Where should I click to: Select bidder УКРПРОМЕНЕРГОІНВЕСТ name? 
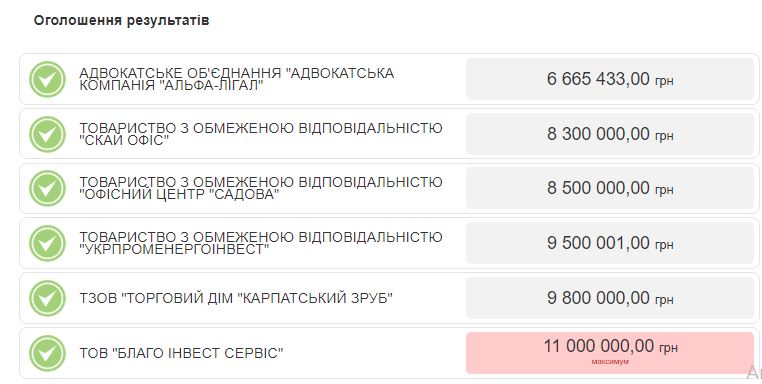click(x=261, y=244)
